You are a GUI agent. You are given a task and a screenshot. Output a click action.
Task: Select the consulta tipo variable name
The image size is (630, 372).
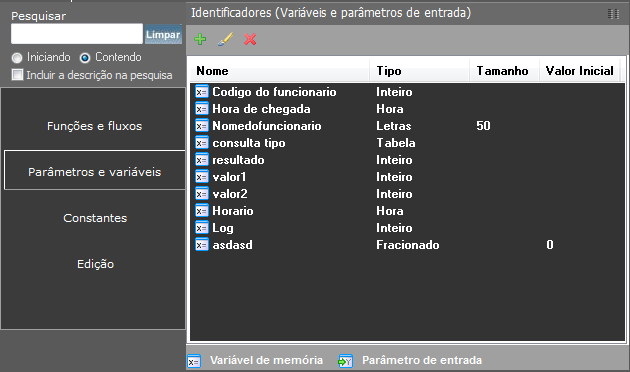(249, 143)
